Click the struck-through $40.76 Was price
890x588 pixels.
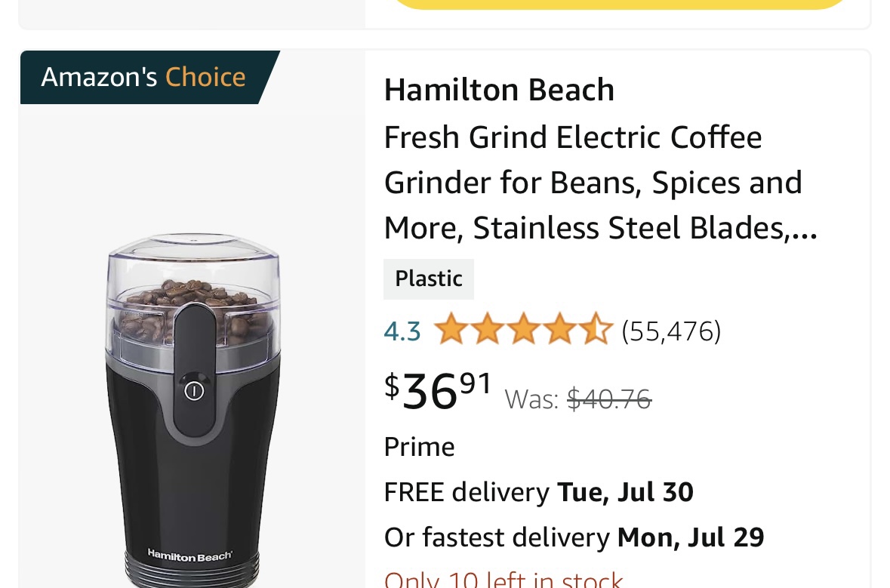click(608, 399)
